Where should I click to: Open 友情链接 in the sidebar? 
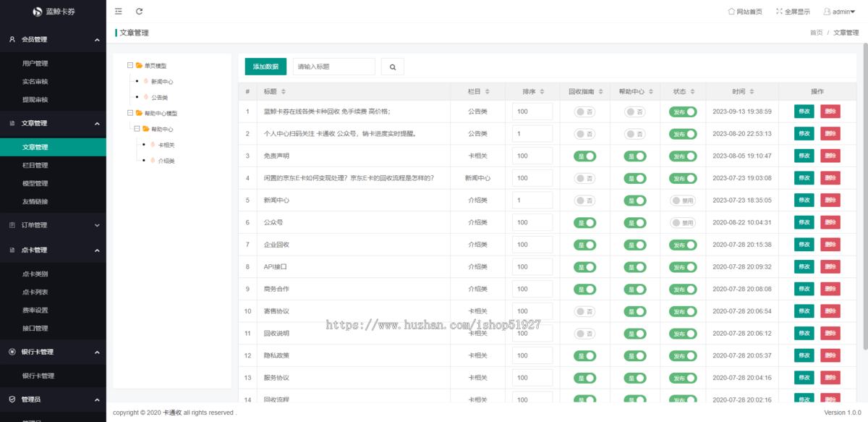pos(35,201)
